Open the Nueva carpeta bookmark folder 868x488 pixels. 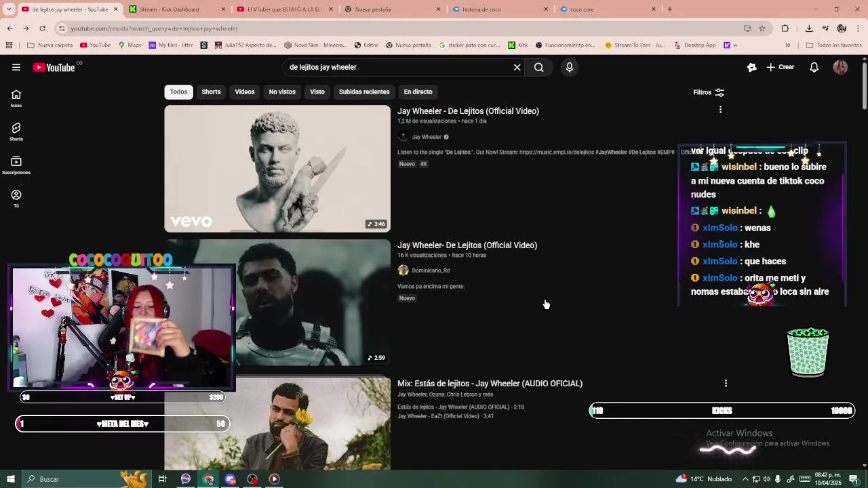[50, 45]
